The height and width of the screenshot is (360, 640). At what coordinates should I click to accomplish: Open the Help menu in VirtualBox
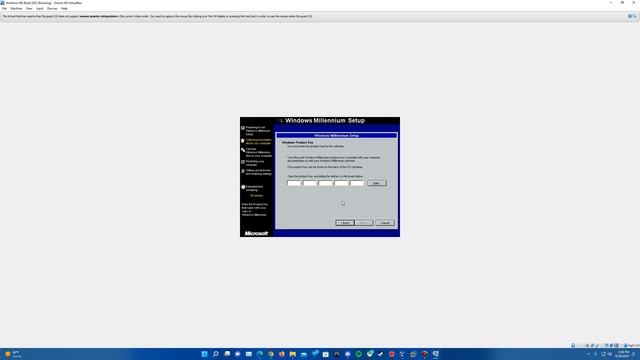point(64,8)
